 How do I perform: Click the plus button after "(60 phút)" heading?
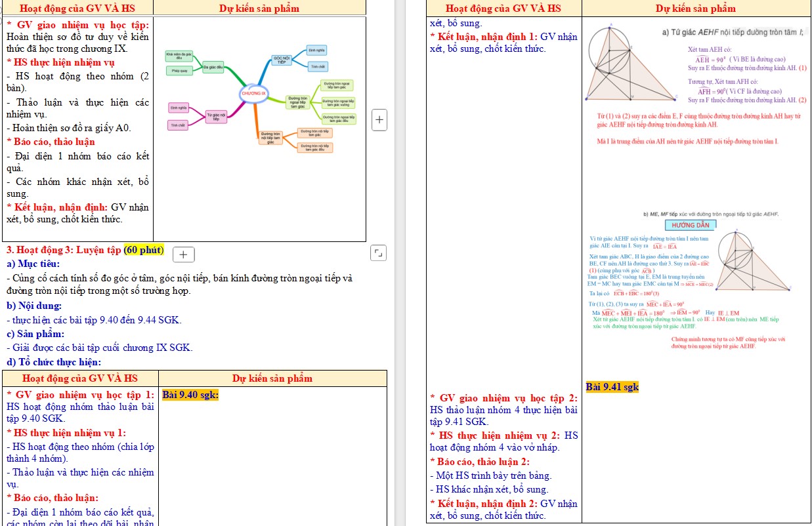click(x=183, y=254)
